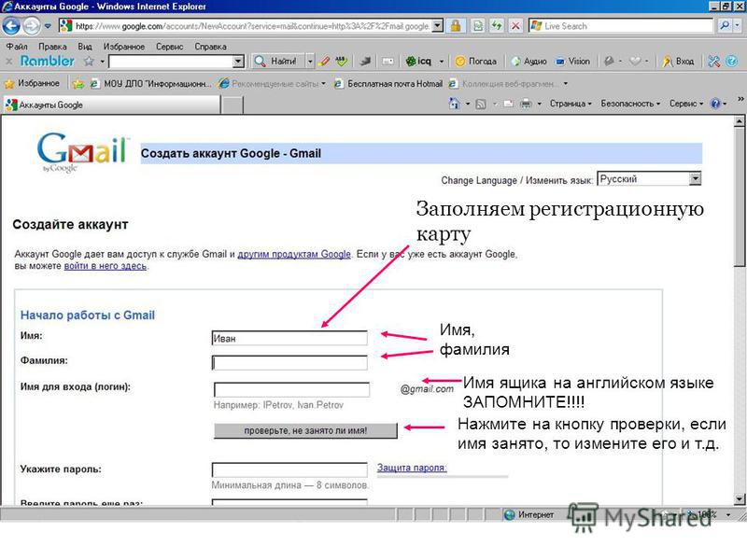747x560 pixels.
Task: Open the Защита пароля link
Action: 412,468
